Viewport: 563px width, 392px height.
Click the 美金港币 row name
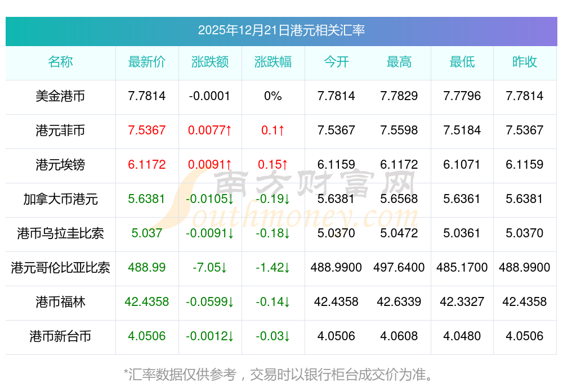click(x=60, y=96)
